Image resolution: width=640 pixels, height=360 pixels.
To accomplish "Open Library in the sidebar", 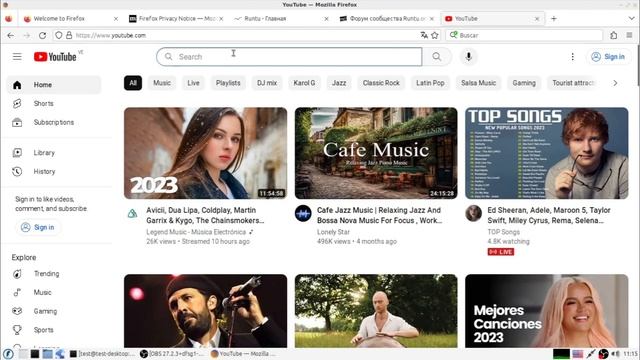I will click(x=54, y=153).
